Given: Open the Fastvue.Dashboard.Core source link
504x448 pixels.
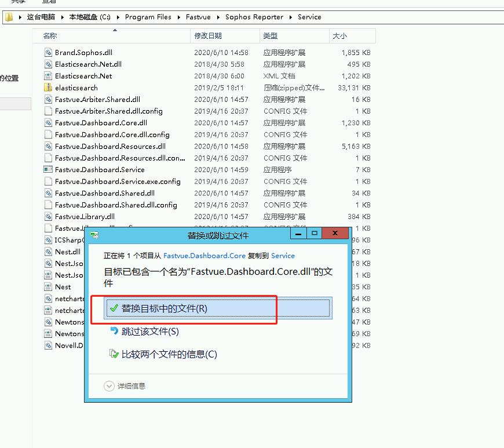Looking at the screenshot, I should tap(204, 256).
